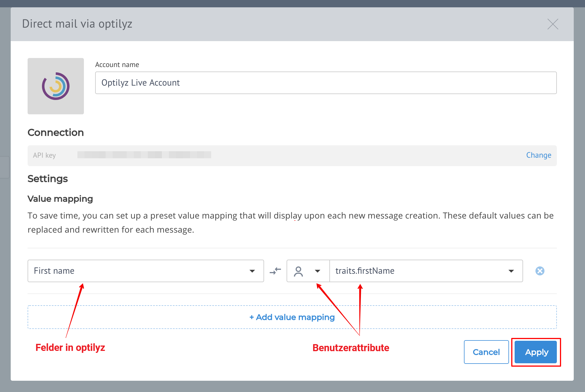
Task: Click the user attribute person icon
Action: [298, 271]
